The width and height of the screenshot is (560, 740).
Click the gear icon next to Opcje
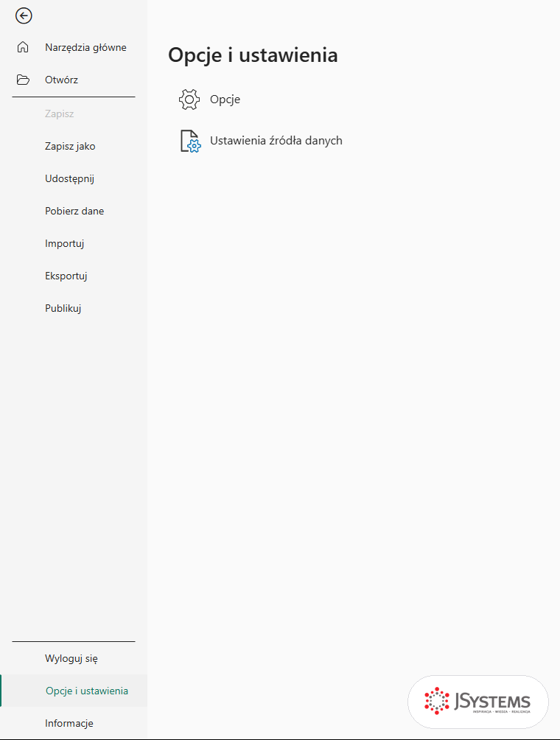[189, 100]
